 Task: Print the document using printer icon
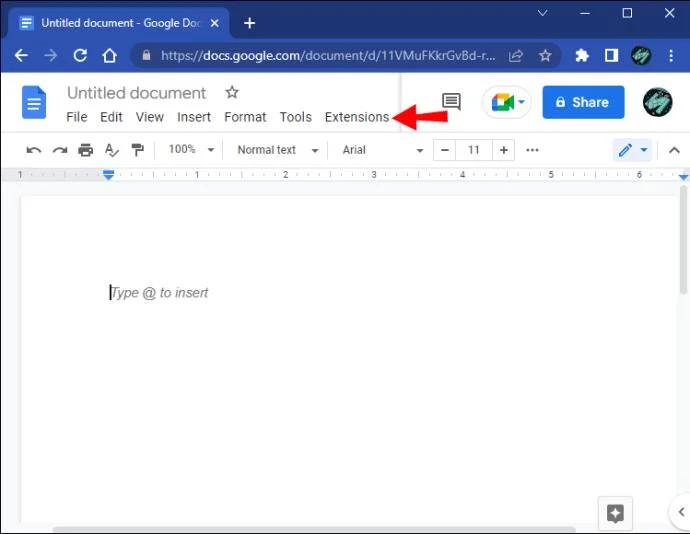[85, 150]
